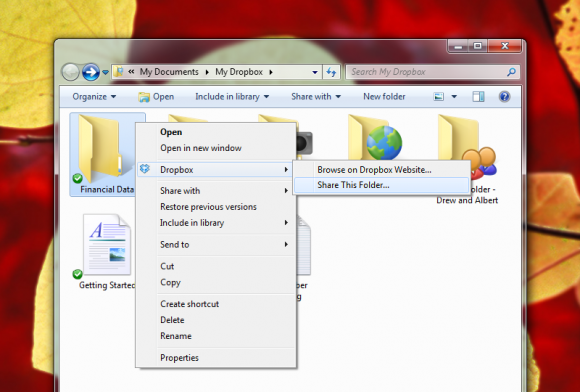Image resolution: width=580 pixels, height=392 pixels.
Task: Close the Explorer window
Action: tap(505, 46)
